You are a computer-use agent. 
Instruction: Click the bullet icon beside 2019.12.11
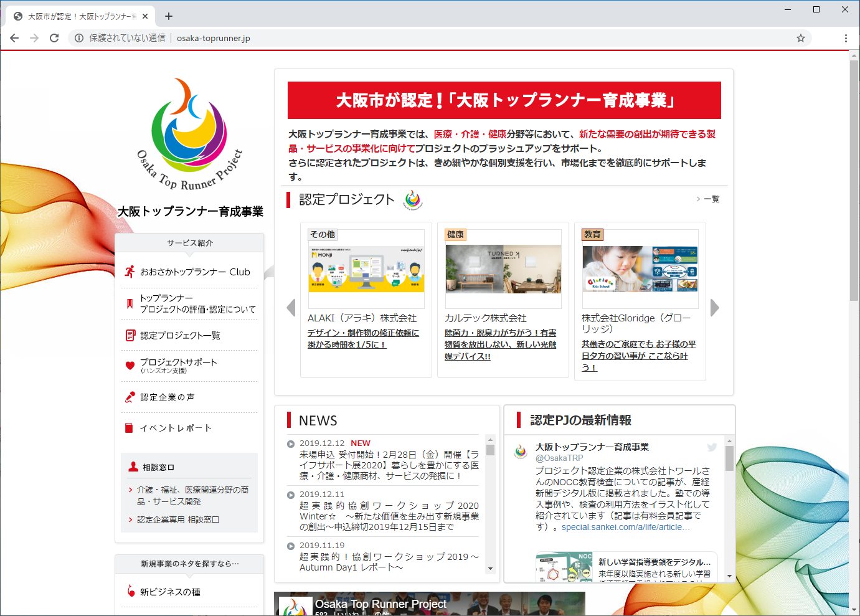pyautogui.click(x=291, y=495)
